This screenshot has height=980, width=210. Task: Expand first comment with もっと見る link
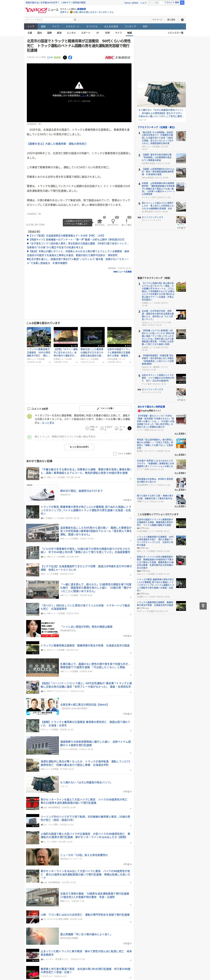pyautogui.click(x=48, y=423)
